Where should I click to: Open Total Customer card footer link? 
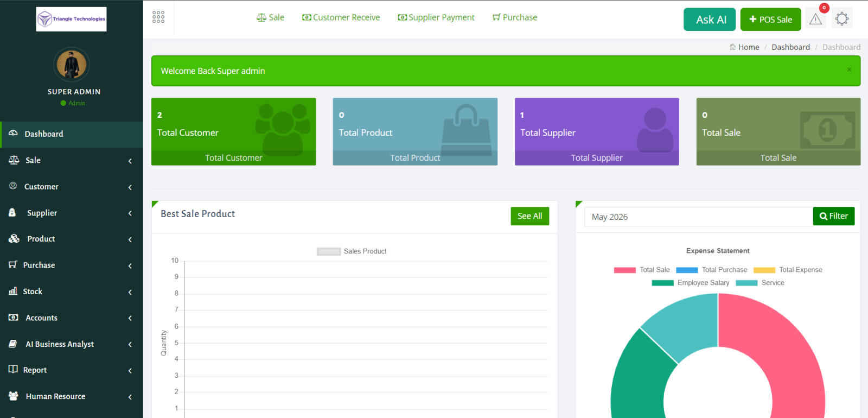point(234,158)
